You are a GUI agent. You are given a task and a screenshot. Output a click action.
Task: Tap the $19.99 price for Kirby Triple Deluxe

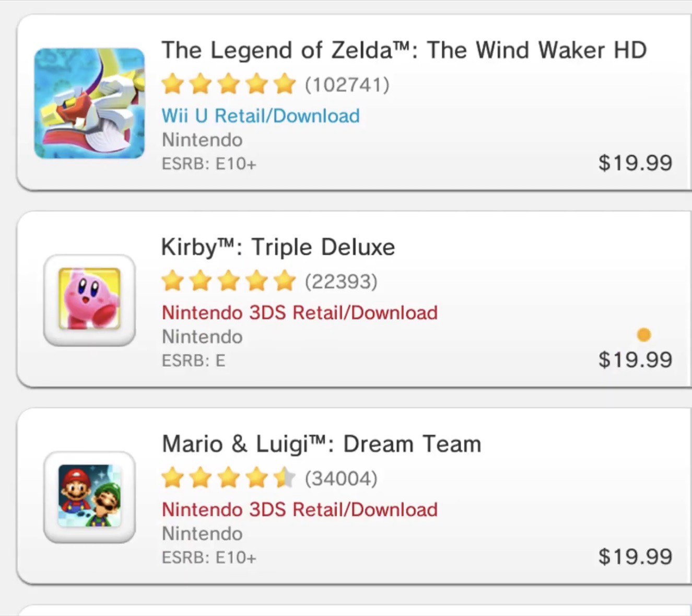coord(635,359)
